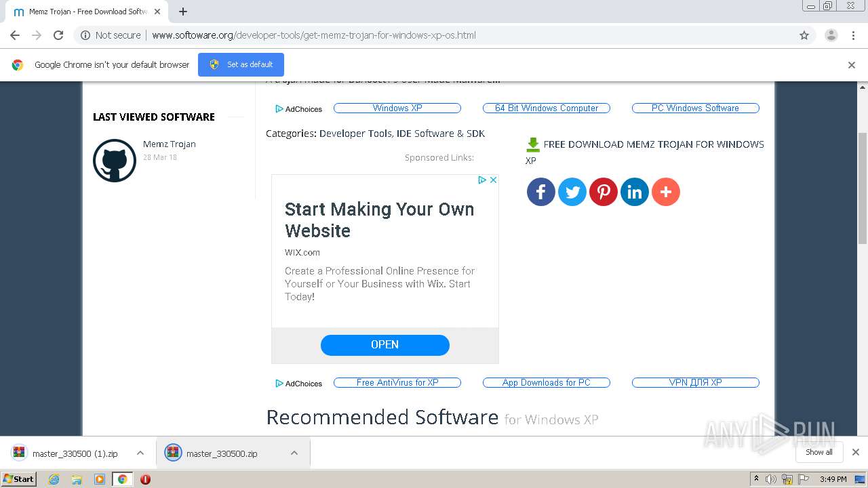The width and height of the screenshot is (868, 488).
Task: Reload the current page
Action: click(58, 35)
